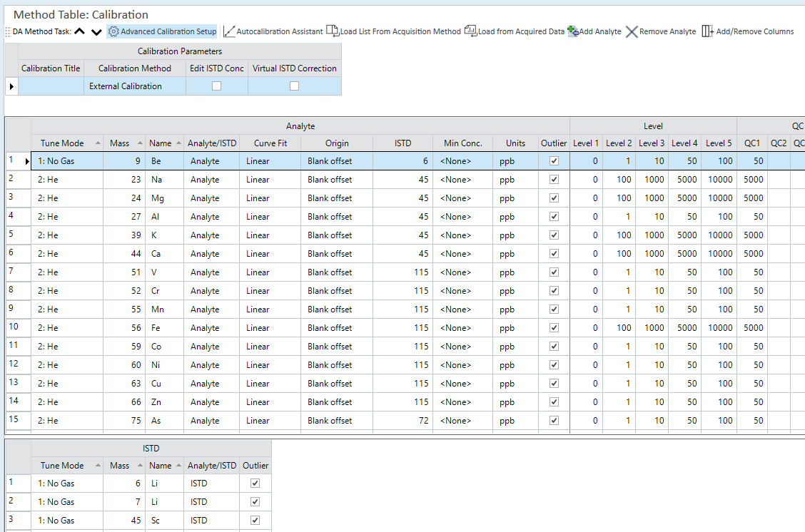Open Min Conc. dropdown for Mg row

click(x=462, y=198)
